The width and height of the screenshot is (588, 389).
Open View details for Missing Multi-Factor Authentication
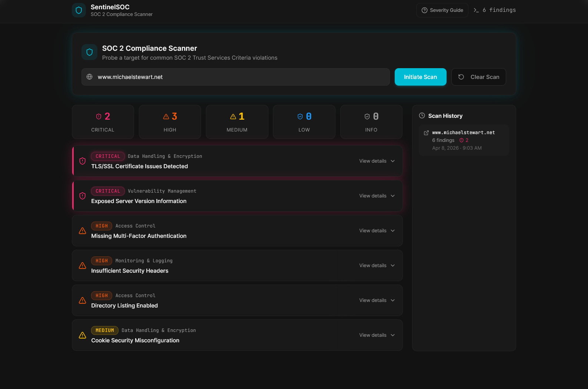point(377,231)
